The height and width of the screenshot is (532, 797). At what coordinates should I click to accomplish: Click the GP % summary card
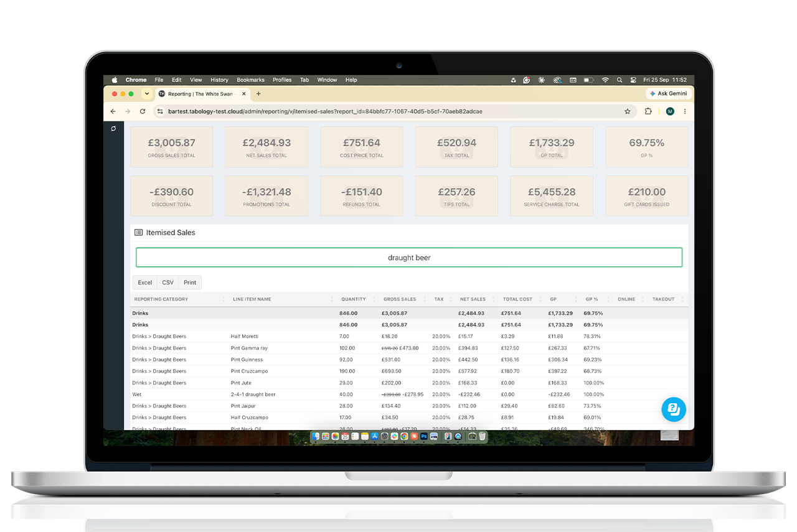click(x=646, y=147)
